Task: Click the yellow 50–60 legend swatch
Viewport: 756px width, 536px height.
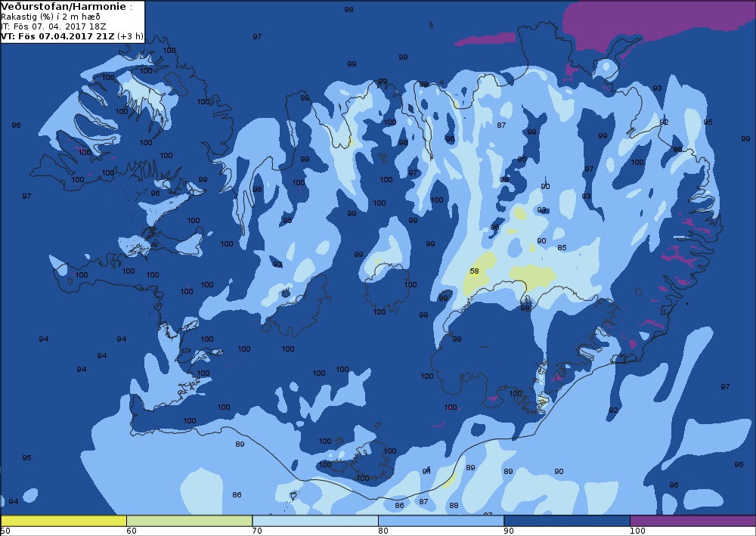Action: tap(64, 521)
